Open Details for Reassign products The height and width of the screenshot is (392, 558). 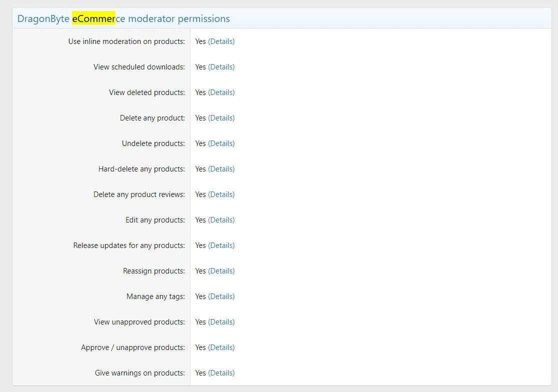[221, 271]
